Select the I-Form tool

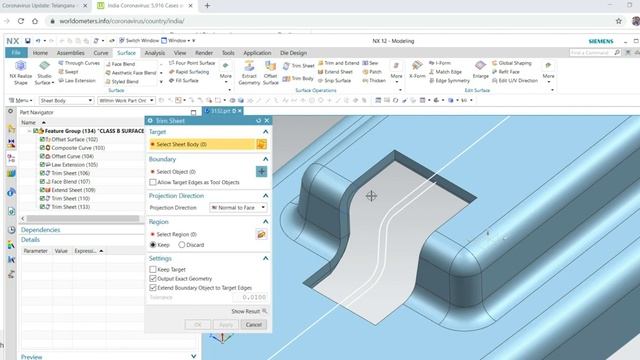(440, 63)
